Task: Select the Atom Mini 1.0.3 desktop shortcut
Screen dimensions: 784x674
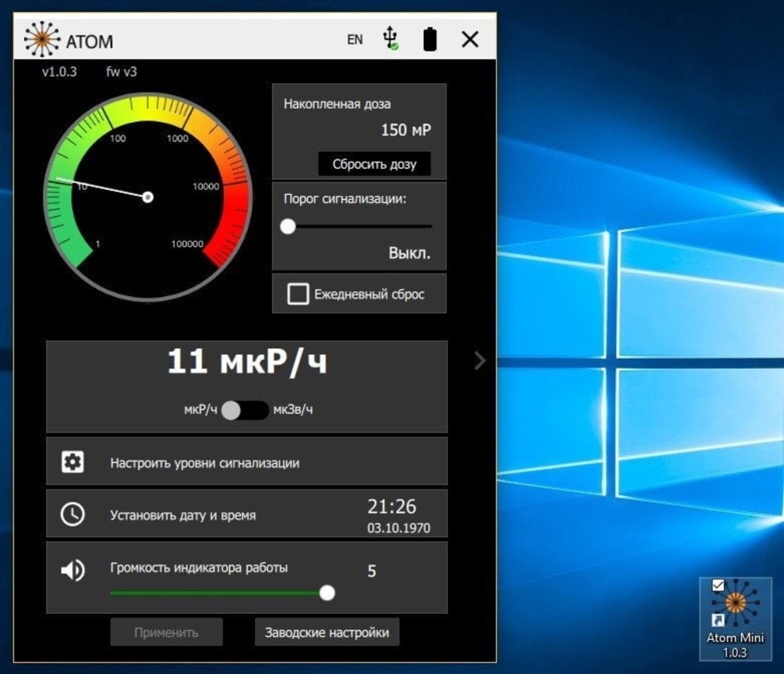Action: click(735, 618)
